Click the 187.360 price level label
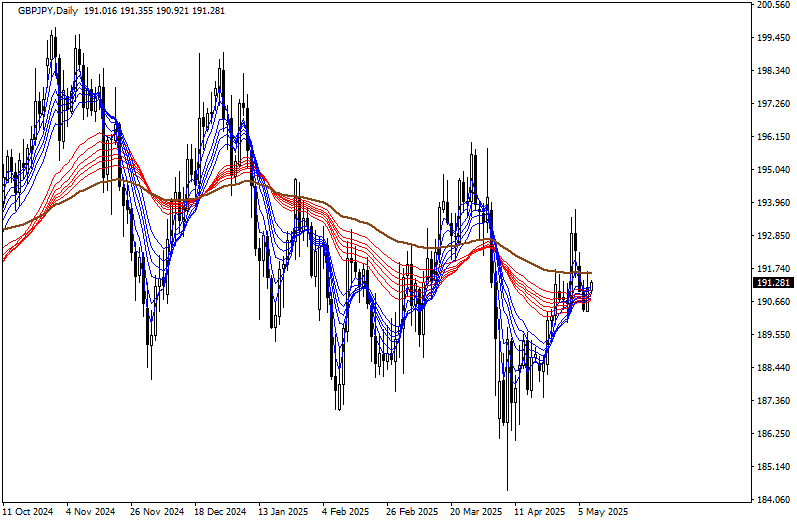Viewport: 797px width, 523px height. (x=773, y=401)
